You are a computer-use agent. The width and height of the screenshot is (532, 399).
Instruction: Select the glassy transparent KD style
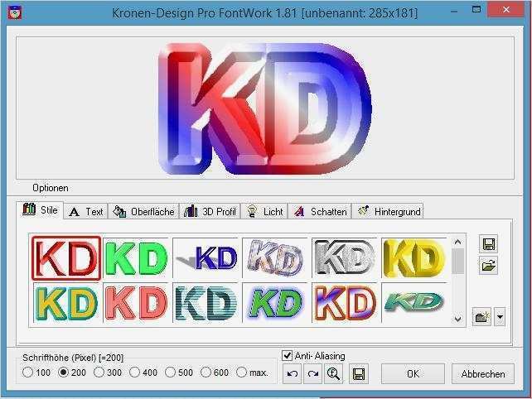(x=275, y=258)
